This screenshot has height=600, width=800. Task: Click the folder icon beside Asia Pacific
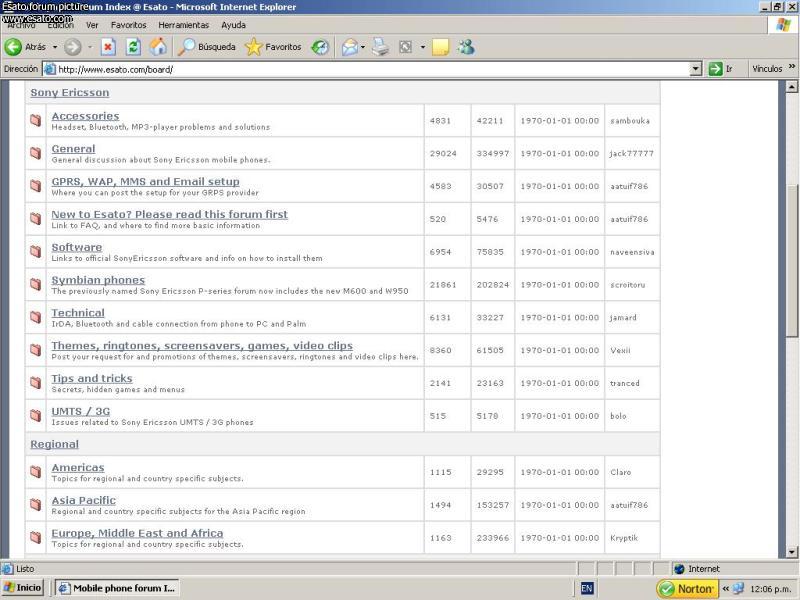click(x=35, y=505)
